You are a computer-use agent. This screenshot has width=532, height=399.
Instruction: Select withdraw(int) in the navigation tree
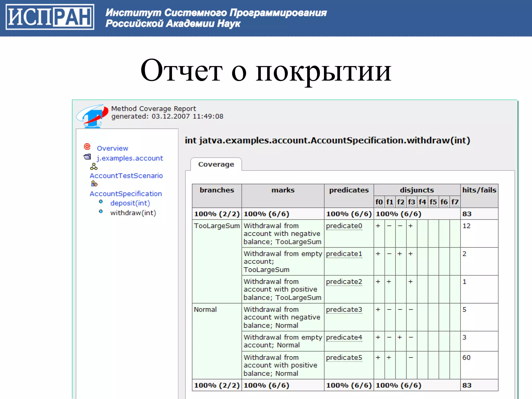coord(133,213)
